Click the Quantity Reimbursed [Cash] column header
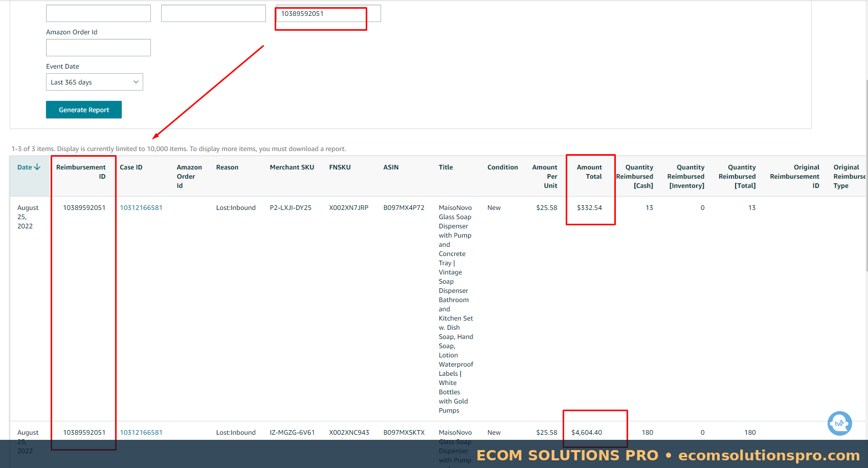 [x=635, y=176]
